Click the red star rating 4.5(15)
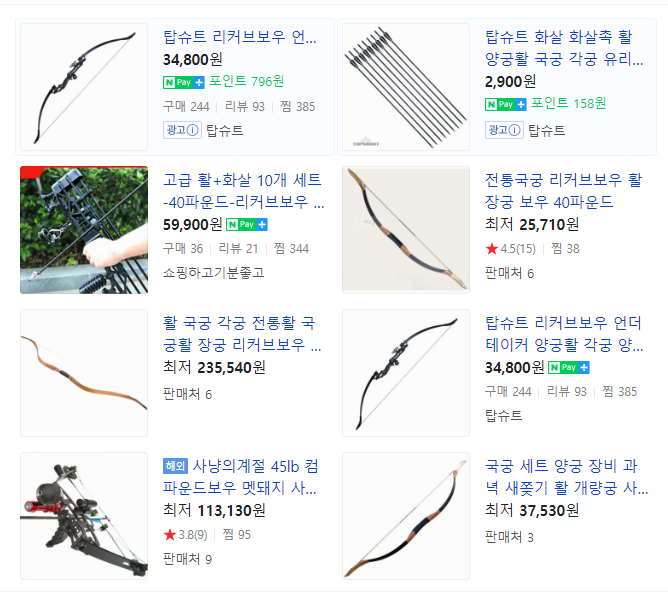Screen dimensions: 668x605 510,248
